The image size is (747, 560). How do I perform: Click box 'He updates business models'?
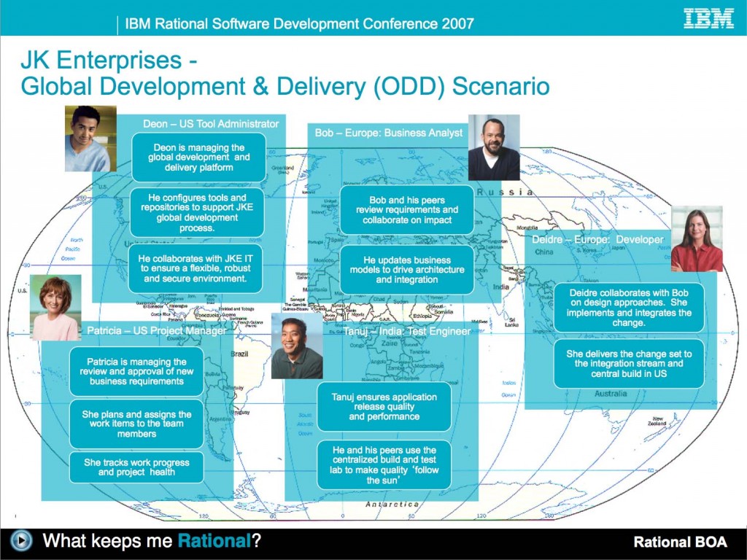click(407, 270)
